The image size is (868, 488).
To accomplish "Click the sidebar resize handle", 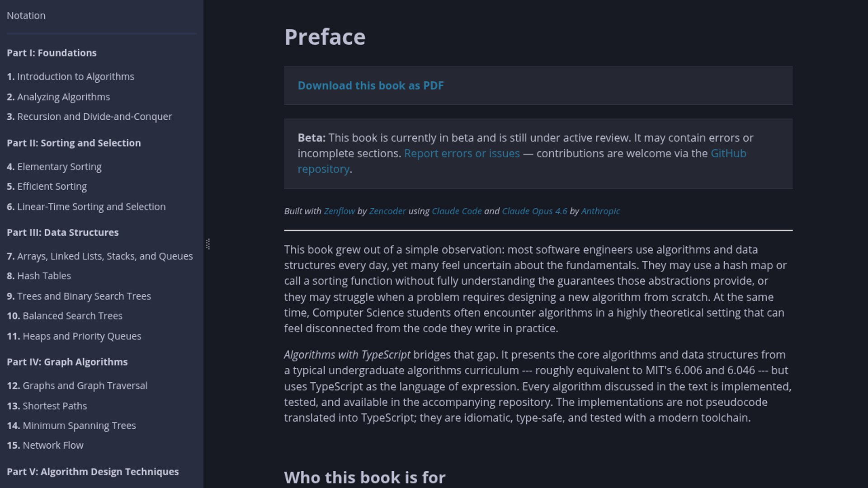I will point(208,244).
